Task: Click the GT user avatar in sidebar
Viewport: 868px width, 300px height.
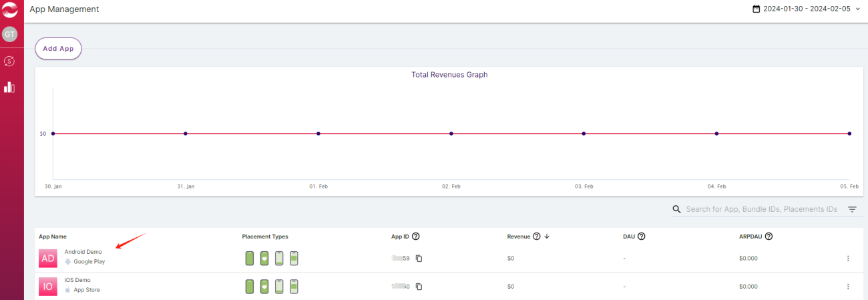Action: [9, 35]
